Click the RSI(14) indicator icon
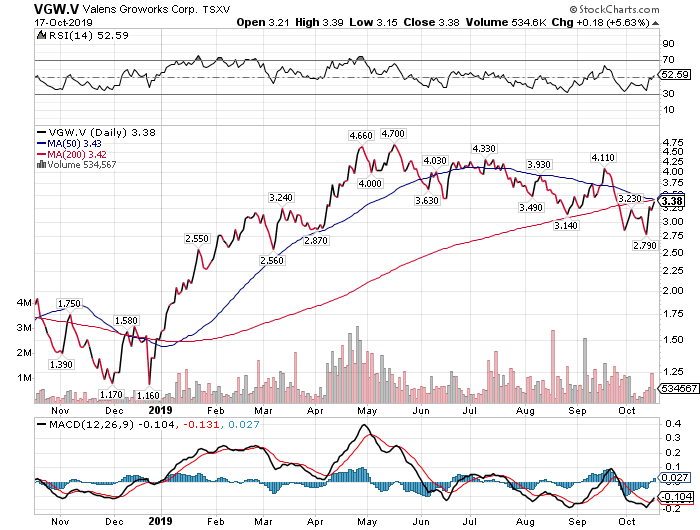The height and width of the screenshot is (530, 700). (41, 35)
